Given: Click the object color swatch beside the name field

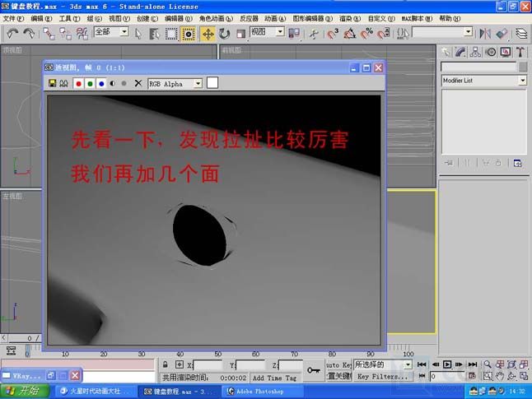Looking at the screenshot, I should pyautogui.click(x=523, y=67).
